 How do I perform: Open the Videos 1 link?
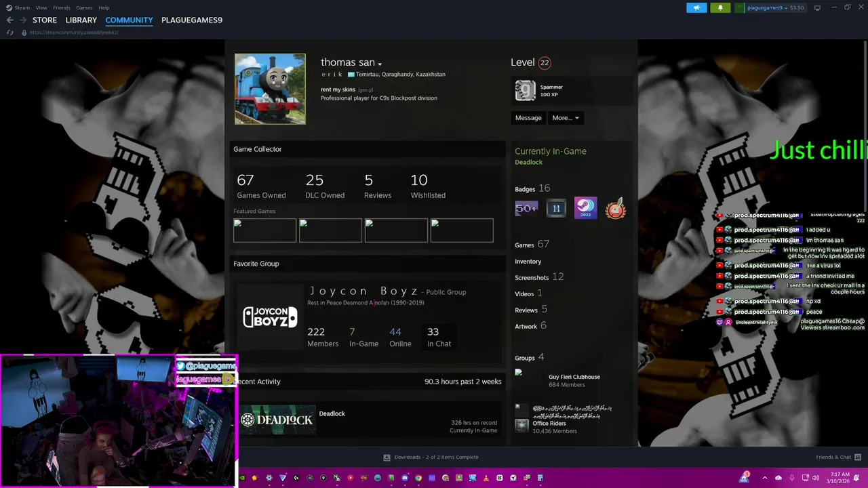(528, 293)
